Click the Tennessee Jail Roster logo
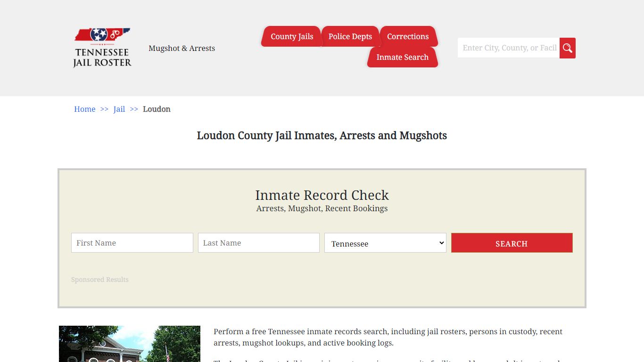The width and height of the screenshot is (644, 362). (102, 48)
